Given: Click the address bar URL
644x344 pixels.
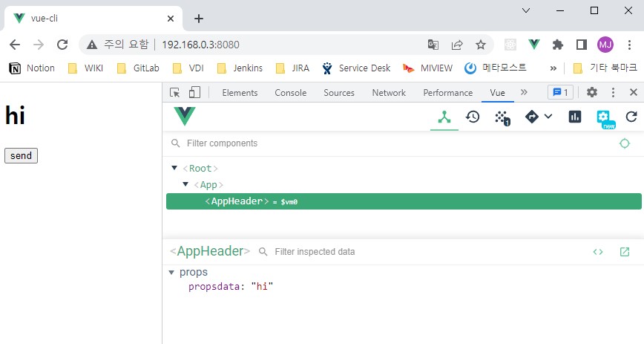Looking at the screenshot, I should pos(200,45).
